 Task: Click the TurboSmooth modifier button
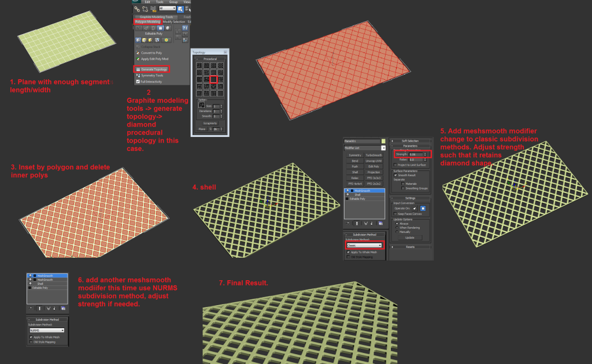[x=373, y=155]
